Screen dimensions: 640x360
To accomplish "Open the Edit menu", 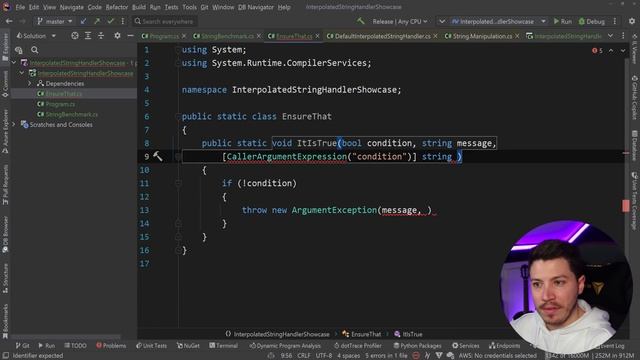I will tap(34, 7).
